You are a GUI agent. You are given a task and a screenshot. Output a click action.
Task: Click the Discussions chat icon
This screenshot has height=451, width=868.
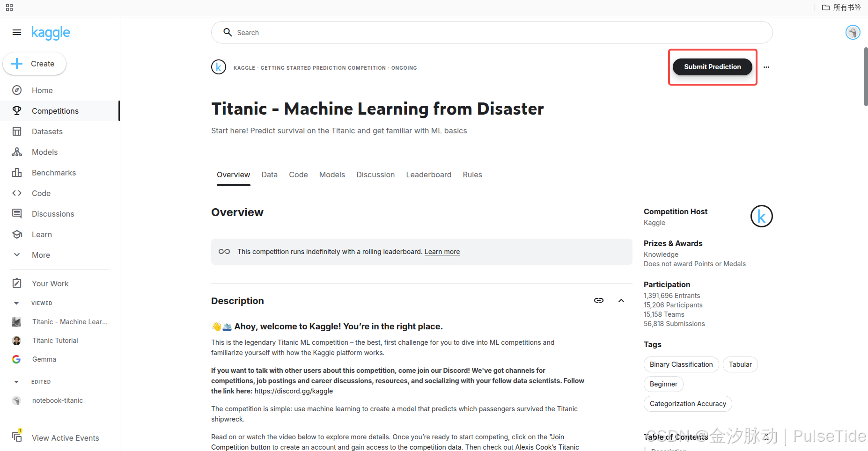17,214
